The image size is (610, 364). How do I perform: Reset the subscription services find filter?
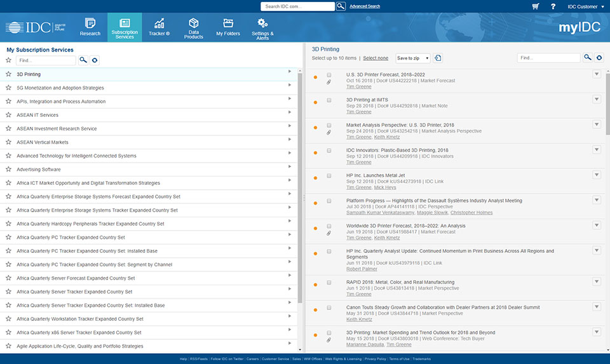click(95, 60)
